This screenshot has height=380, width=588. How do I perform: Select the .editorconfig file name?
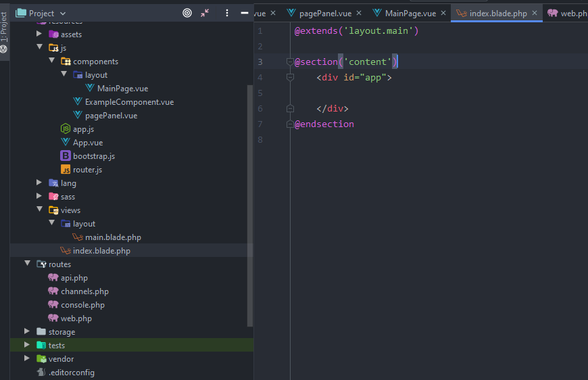tap(72, 373)
